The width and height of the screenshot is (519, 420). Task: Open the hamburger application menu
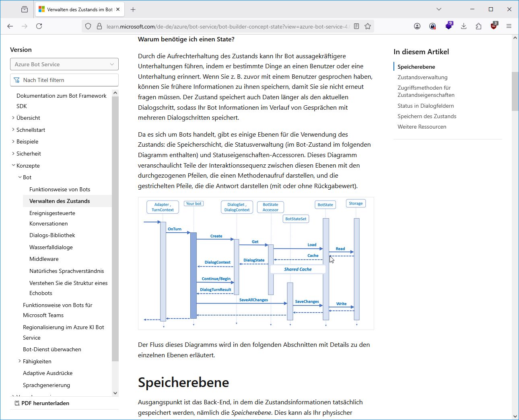click(509, 26)
